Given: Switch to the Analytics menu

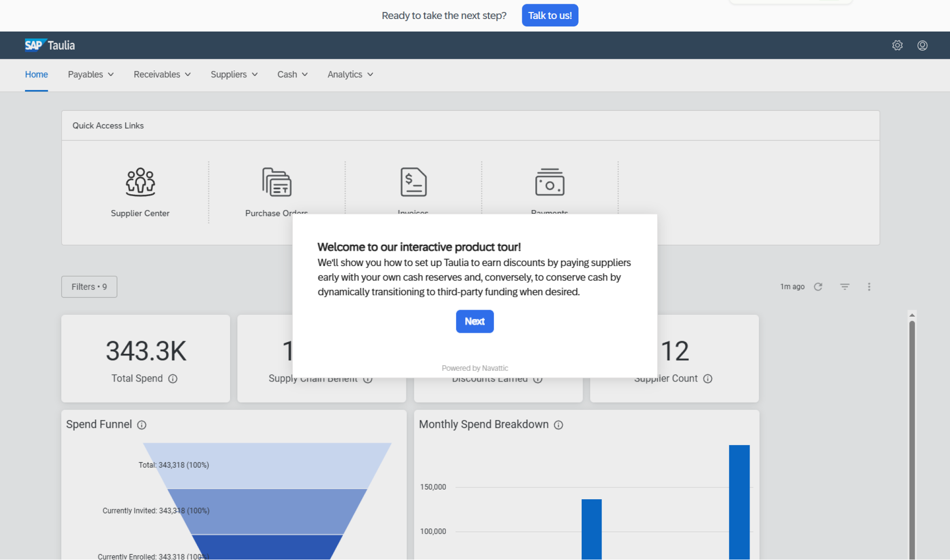Looking at the screenshot, I should point(349,74).
